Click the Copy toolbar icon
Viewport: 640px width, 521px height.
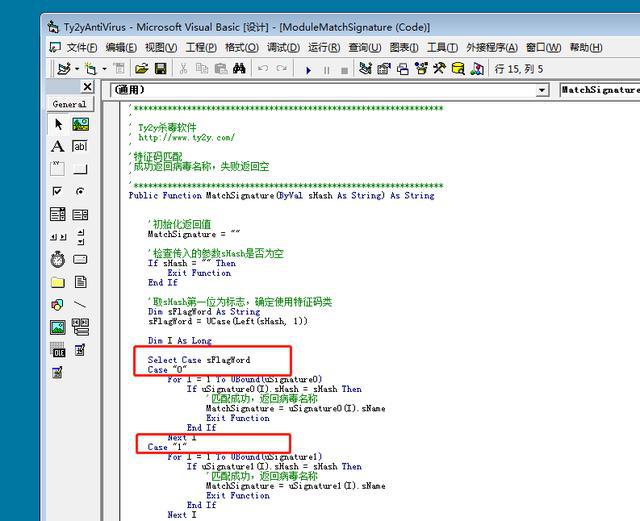pos(202,69)
